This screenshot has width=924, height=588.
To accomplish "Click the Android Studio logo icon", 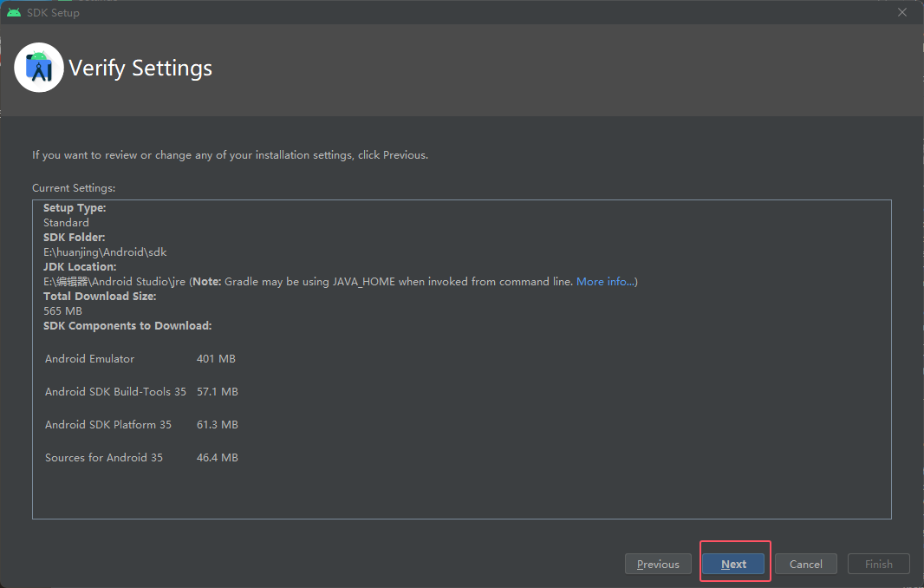I will (x=39, y=68).
